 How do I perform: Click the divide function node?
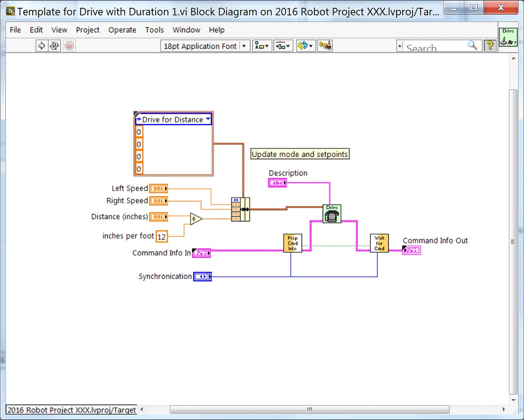196,219
